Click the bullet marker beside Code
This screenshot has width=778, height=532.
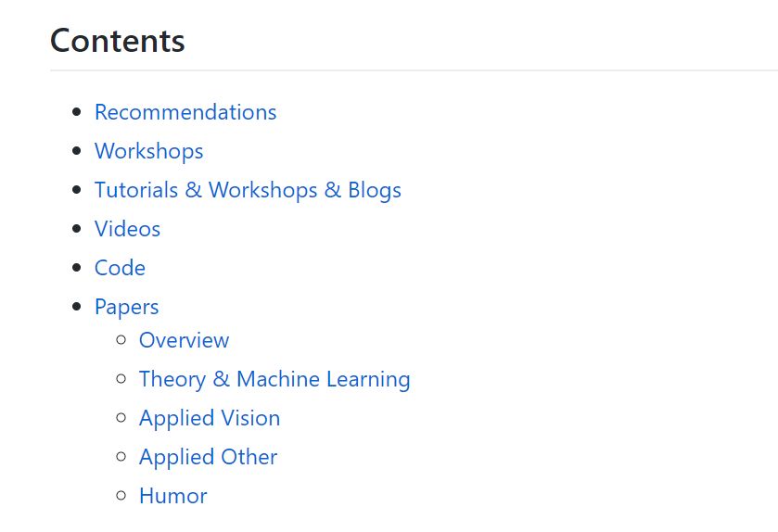[77, 268]
